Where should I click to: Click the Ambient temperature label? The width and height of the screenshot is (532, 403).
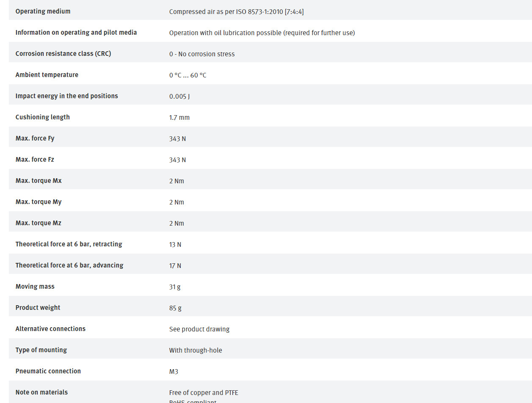[x=47, y=75]
